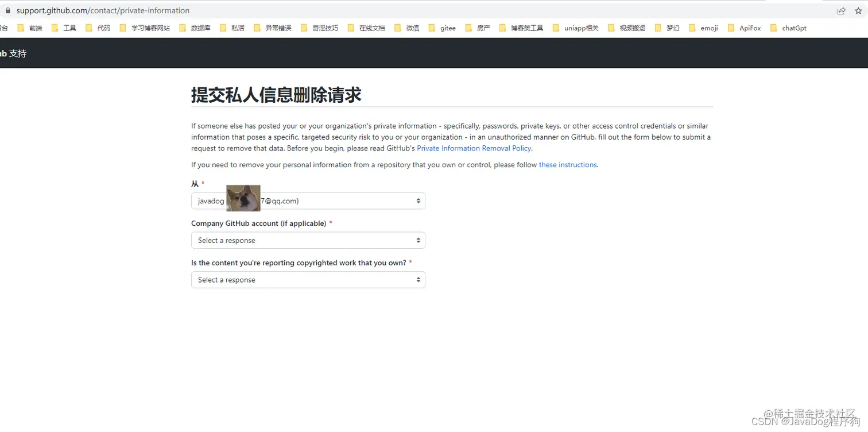
Task: Open the copyrighted work question dropdown
Action: [308, 280]
